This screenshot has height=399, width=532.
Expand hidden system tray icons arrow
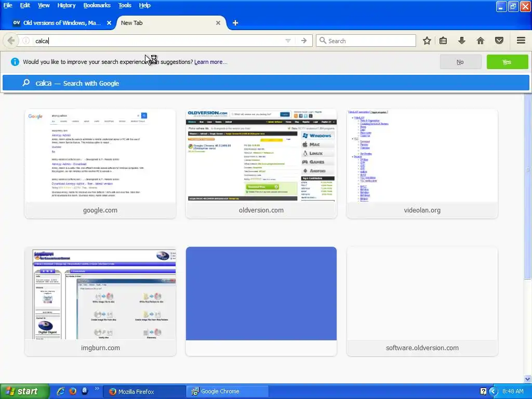[493, 392]
